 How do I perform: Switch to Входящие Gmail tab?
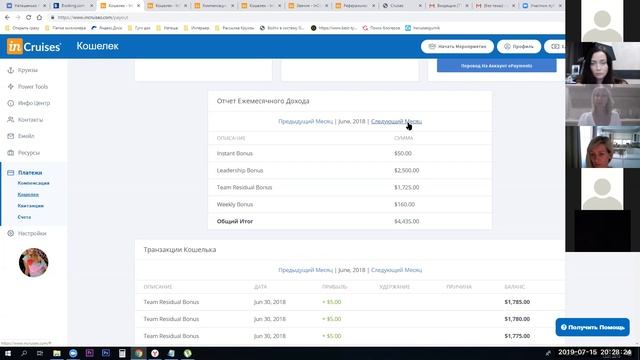click(x=448, y=6)
